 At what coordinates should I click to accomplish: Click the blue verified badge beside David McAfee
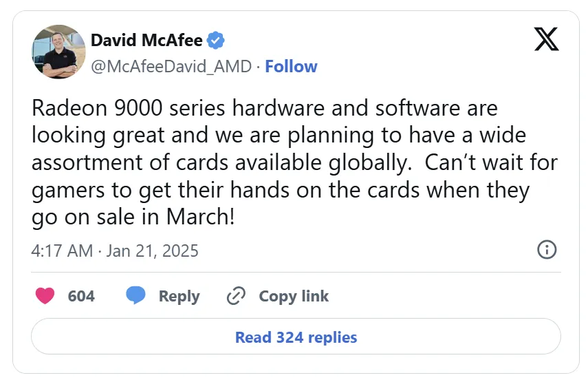pos(216,40)
